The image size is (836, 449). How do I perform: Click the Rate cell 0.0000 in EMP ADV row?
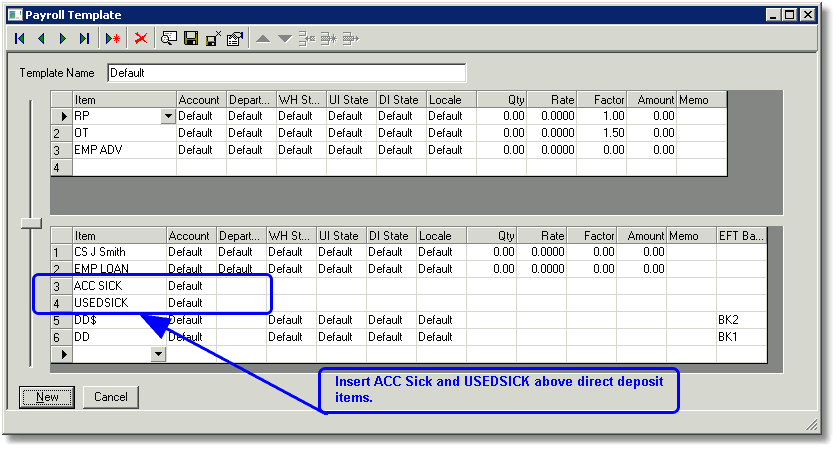click(x=551, y=150)
